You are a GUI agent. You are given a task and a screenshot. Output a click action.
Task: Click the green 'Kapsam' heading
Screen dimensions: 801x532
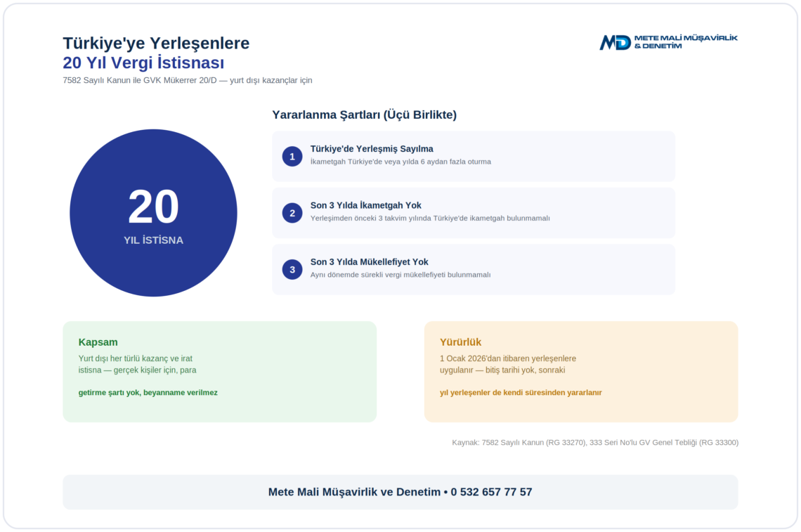[98, 342]
